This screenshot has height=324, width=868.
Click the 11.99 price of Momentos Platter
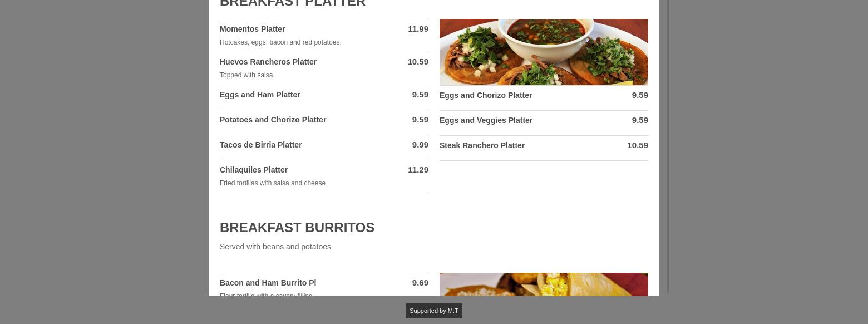click(x=418, y=29)
